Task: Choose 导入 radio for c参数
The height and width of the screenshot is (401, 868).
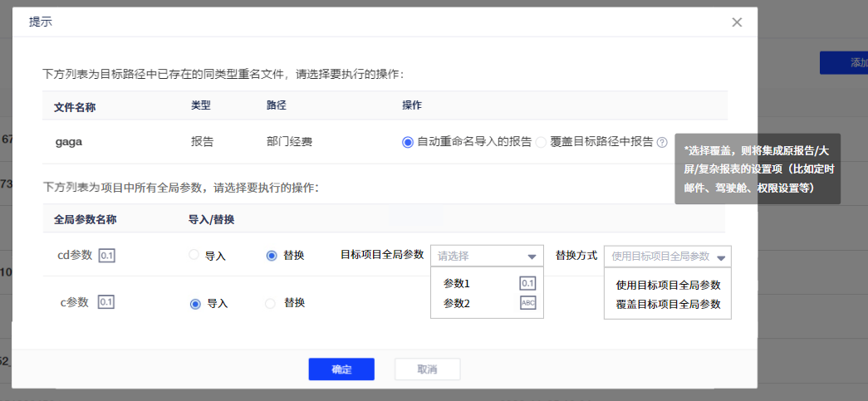Action: click(x=196, y=304)
